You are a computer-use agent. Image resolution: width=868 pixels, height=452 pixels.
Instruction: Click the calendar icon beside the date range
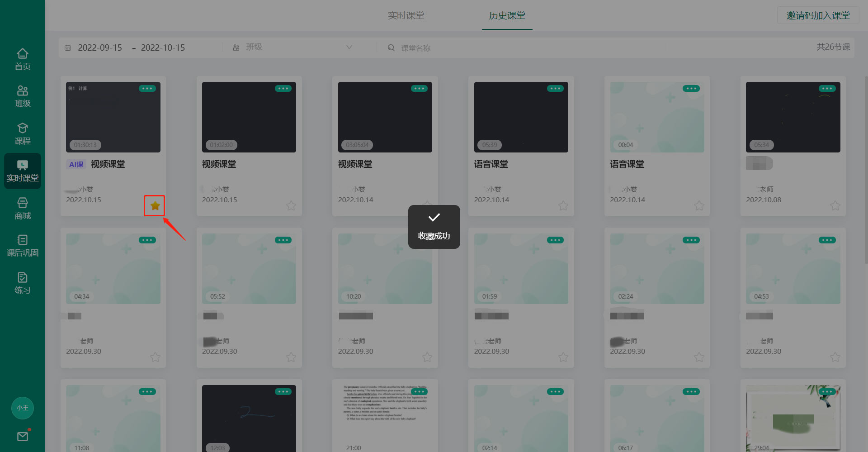pos(68,47)
